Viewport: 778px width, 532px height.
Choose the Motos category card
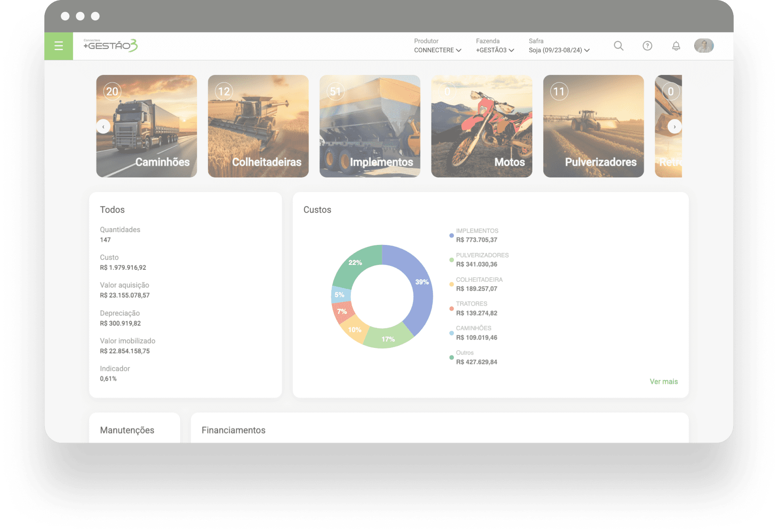pos(482,126)
